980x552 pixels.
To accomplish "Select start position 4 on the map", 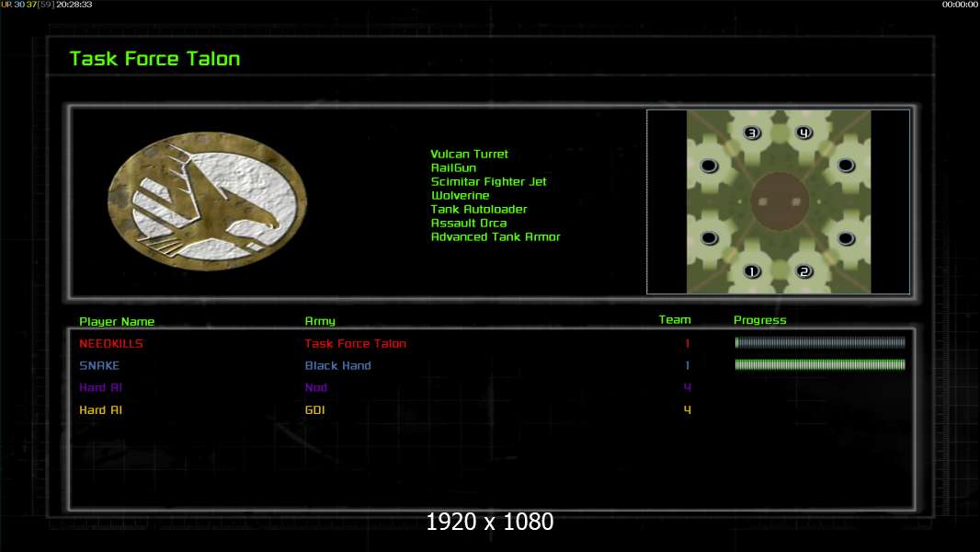I will coord(803,132).
